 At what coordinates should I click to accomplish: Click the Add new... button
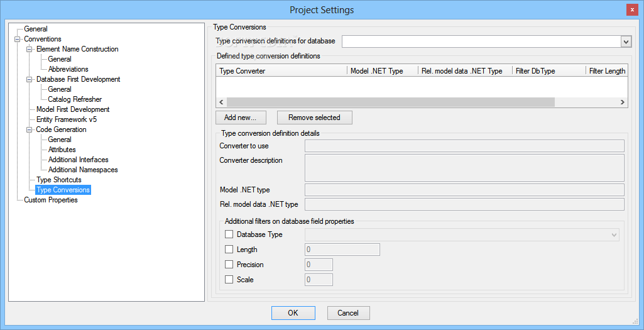(241, 118)
